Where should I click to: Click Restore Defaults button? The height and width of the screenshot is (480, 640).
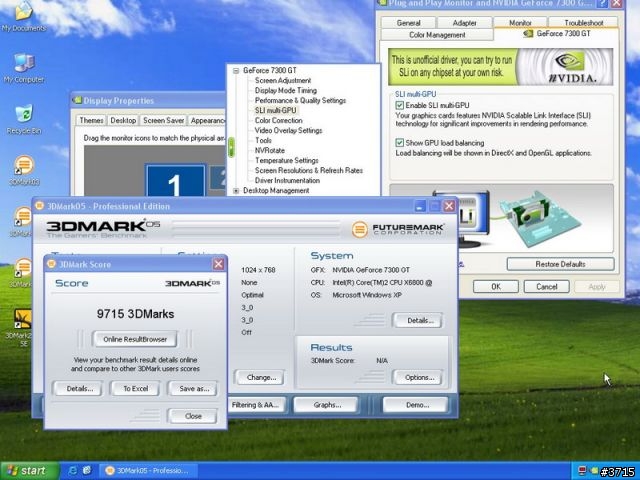click(x=560, y=264)
